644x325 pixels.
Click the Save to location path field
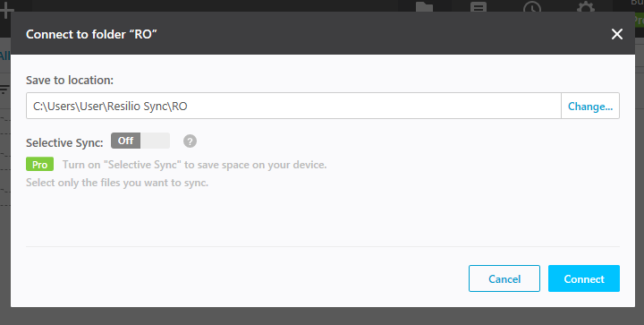point(293,106)
